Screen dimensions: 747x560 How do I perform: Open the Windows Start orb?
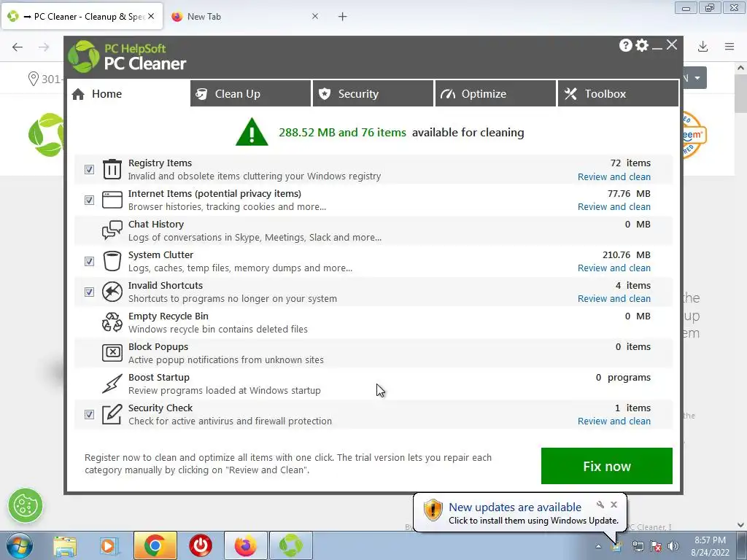click(x=19, y=545)
